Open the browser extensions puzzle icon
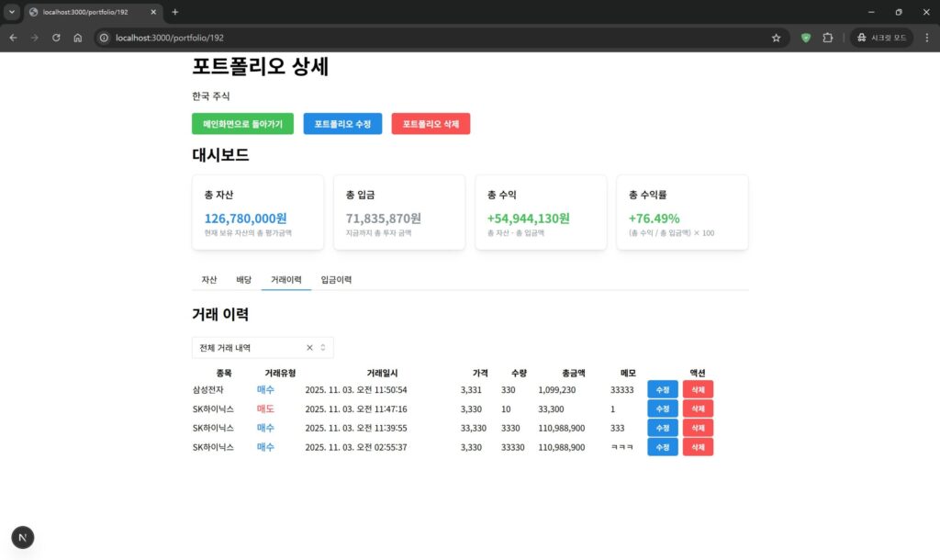Viewport: 940px width, 560px height. [827, 38]
